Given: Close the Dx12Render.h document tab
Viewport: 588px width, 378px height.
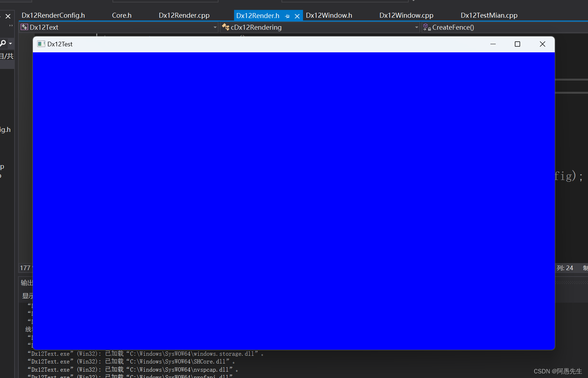Looking at the screenshot, I should point(297,16).
